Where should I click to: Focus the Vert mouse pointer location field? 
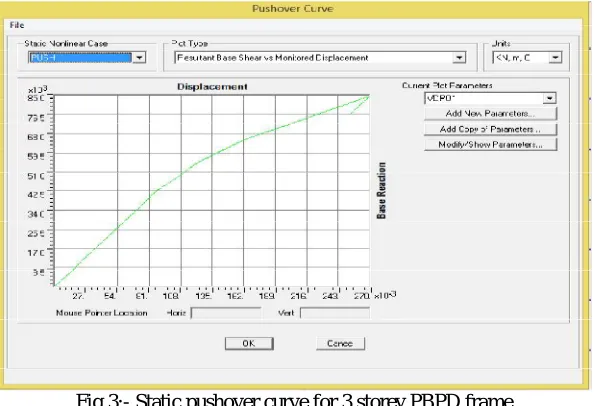(x=335, y=313)
